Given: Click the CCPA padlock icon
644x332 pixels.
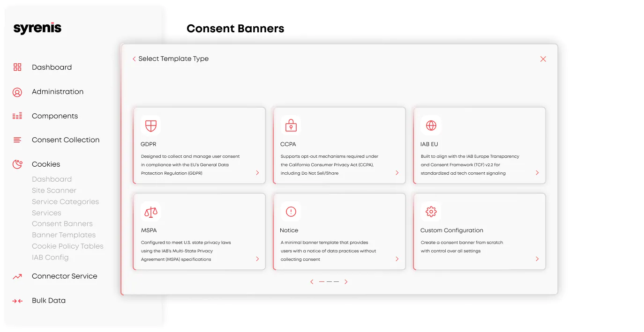Looking at the screenshot, I should 291,125.
